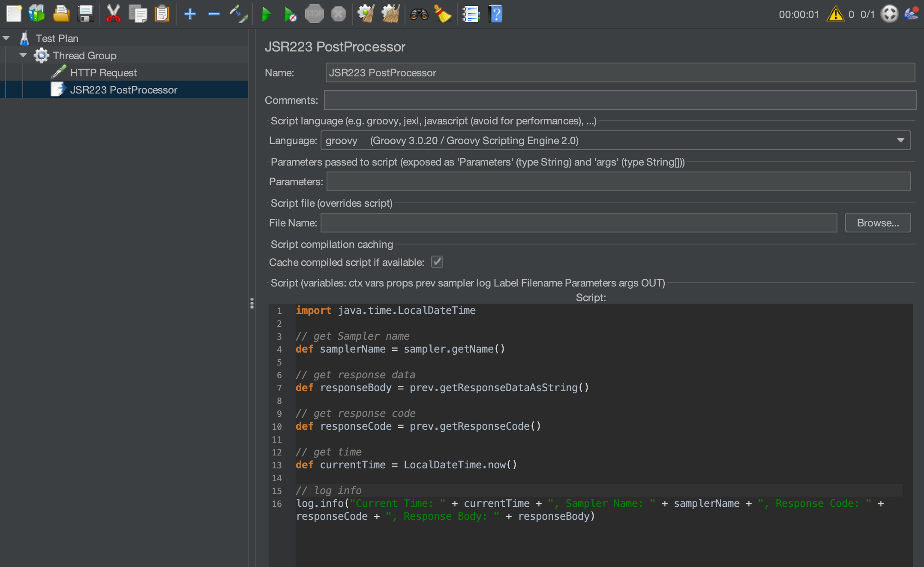
Task: Toggle Cache compiled script checkbox
Action: click(437, 262)
